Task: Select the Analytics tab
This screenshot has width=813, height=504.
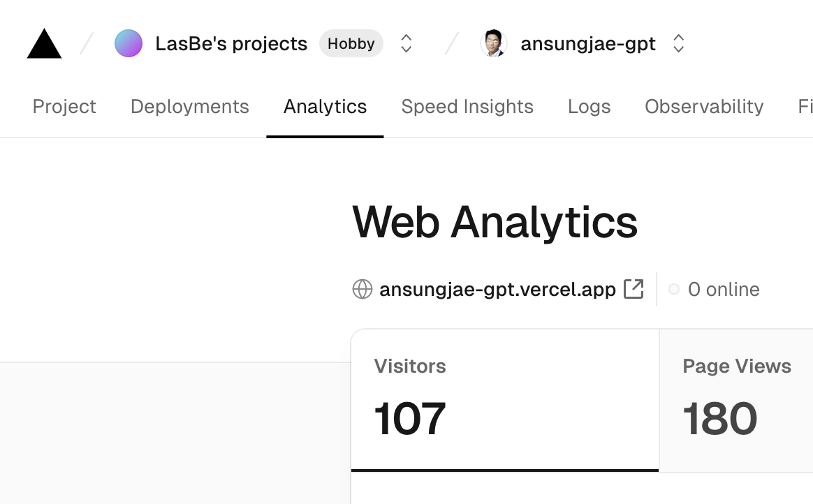Action: pyautogui.click(x=325, y=107)
